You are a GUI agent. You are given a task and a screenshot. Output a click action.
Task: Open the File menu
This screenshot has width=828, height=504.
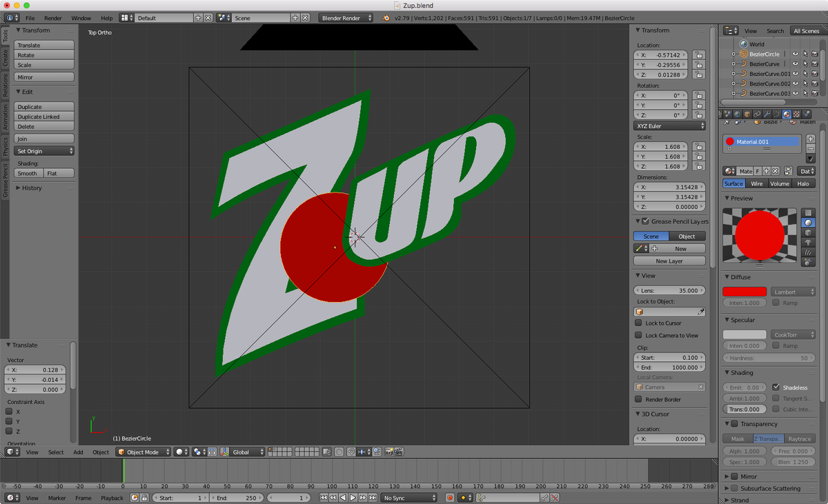30,18
